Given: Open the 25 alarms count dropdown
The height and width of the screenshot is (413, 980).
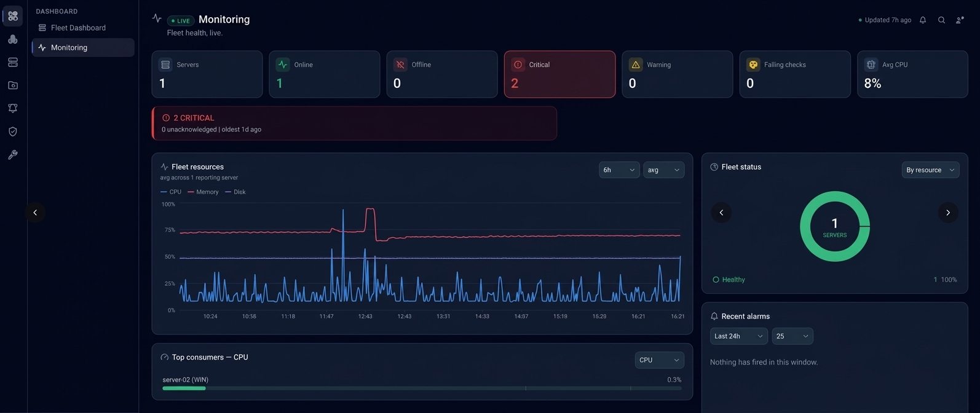Looking at the screenshot, I should tap(792, 336).
